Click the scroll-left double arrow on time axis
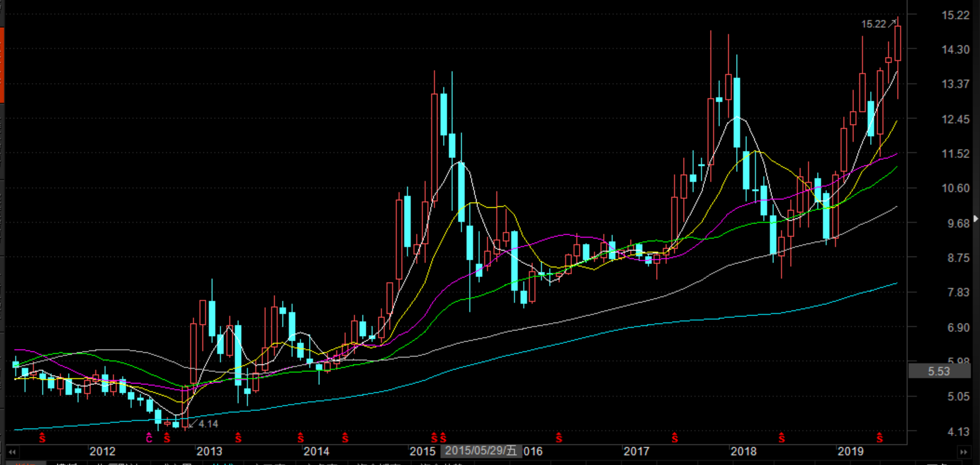 click(x=12, y=452)
